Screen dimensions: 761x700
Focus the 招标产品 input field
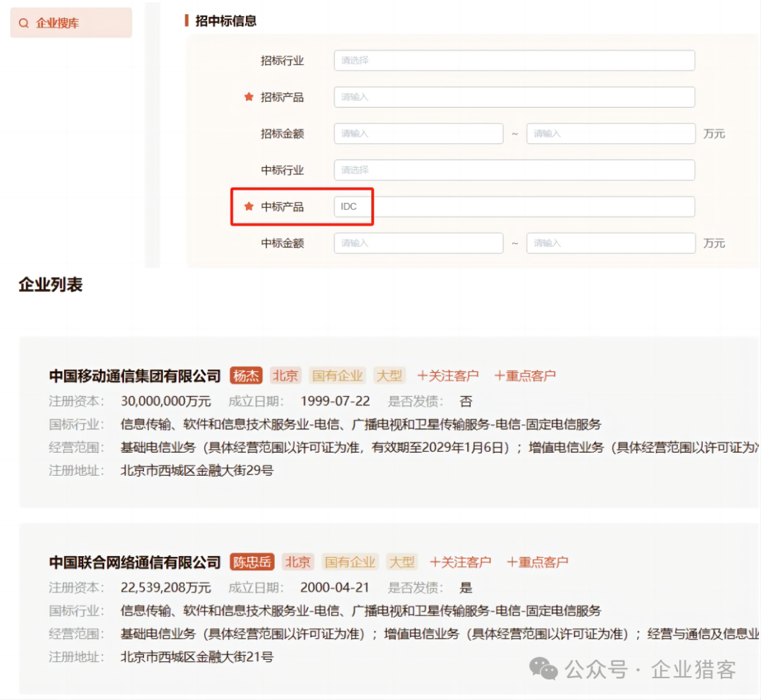pyautogui.click(x=514, y=97)
